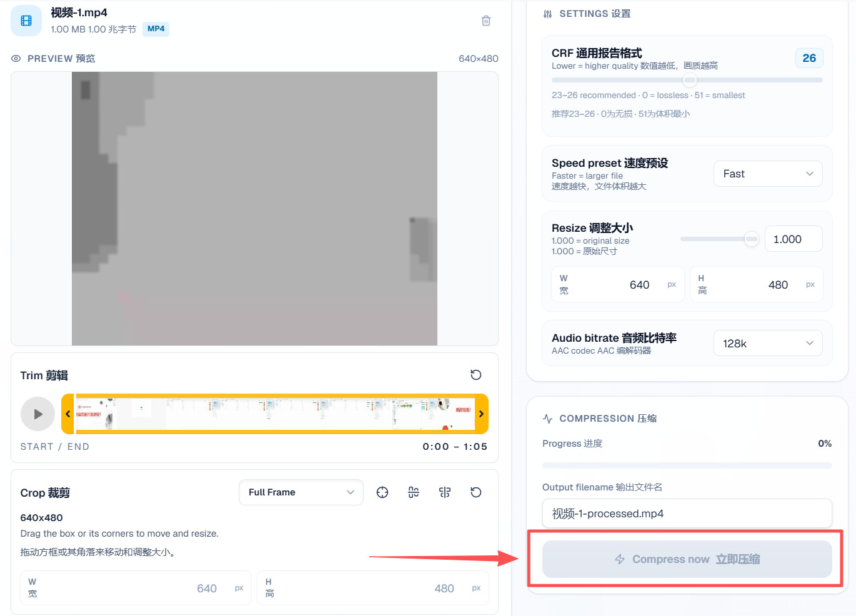Open the Audio bitrate 128k dropdown
Image resolution: width=856 pixels, height=616 pixels.
(x=768, y=343)
